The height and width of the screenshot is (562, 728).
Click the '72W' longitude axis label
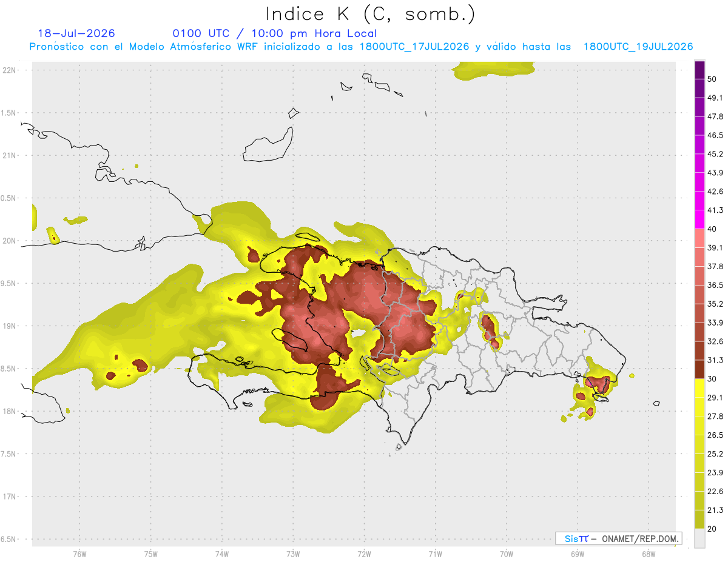364,554
